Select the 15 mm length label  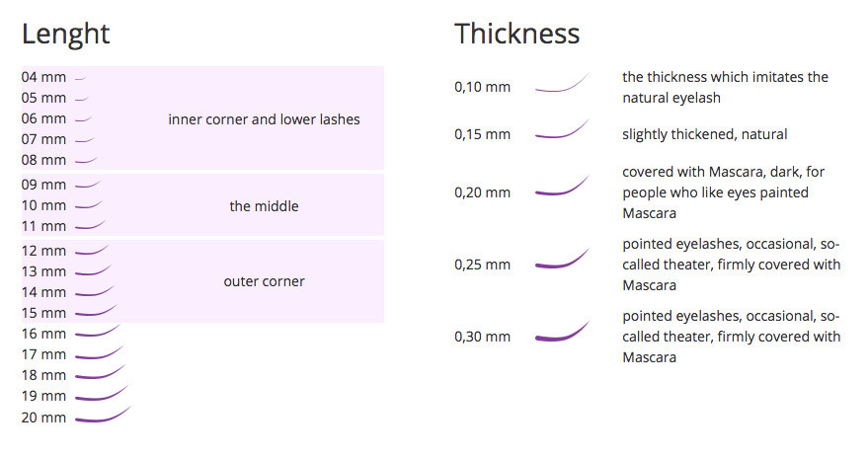43,313
